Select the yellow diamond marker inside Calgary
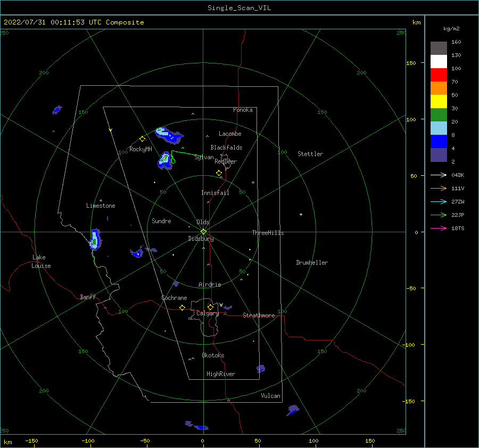This screenshot has height=448, width=479. (210, 307)
